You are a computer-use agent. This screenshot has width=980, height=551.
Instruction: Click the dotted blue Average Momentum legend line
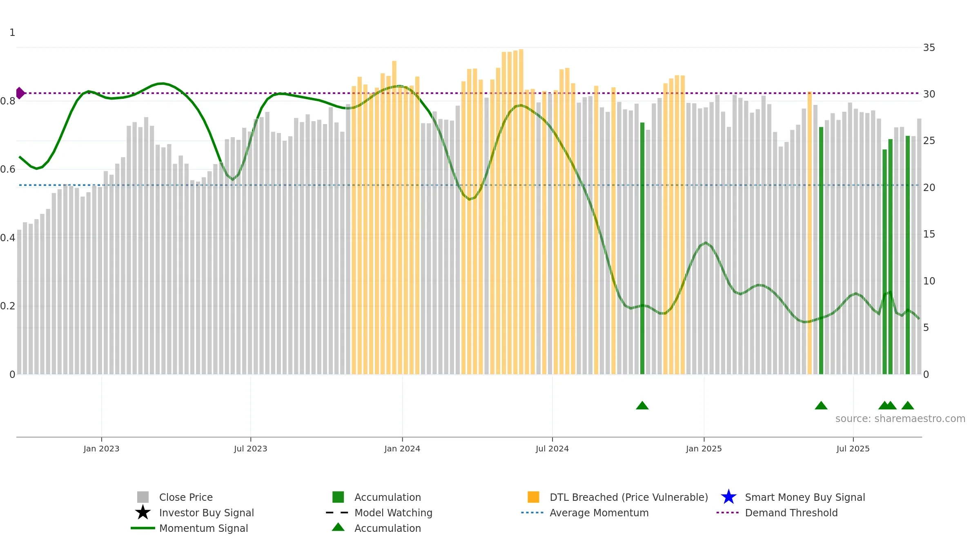[x=532, y=513]
